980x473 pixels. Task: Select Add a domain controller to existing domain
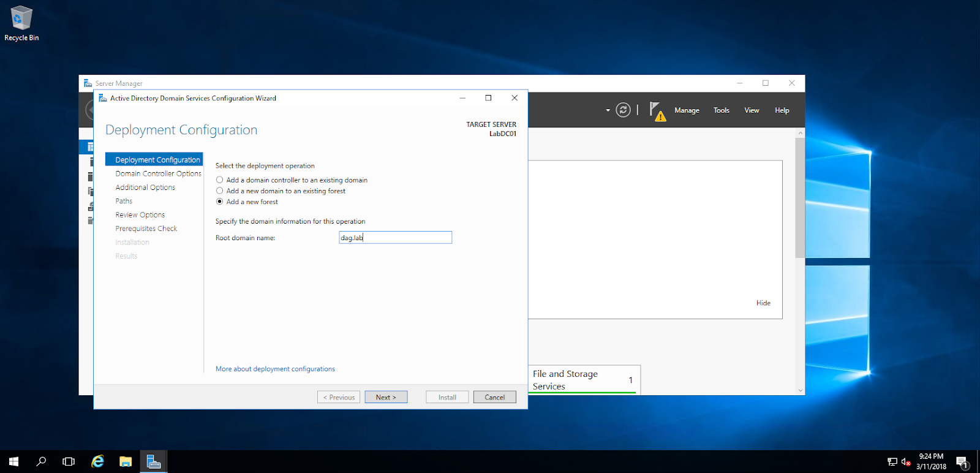[292, 180]
